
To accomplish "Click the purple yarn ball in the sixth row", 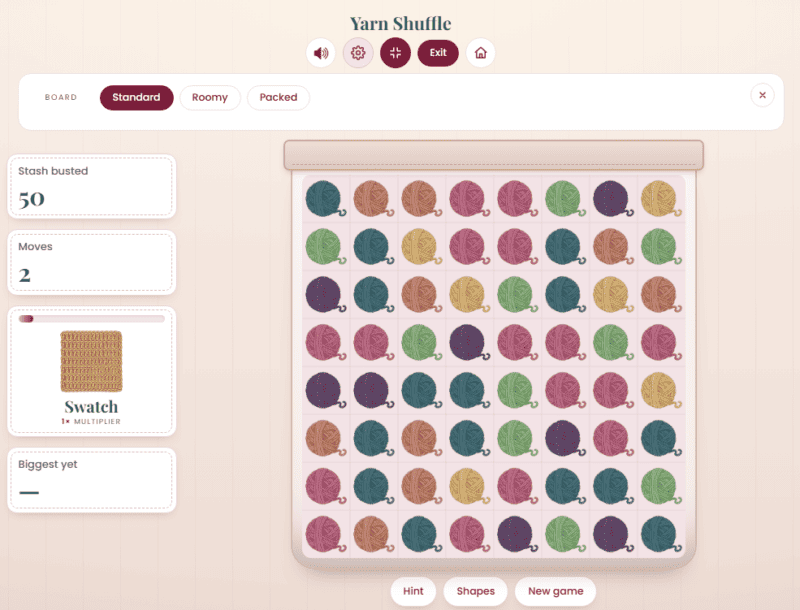I will click(x=564, y=439).
